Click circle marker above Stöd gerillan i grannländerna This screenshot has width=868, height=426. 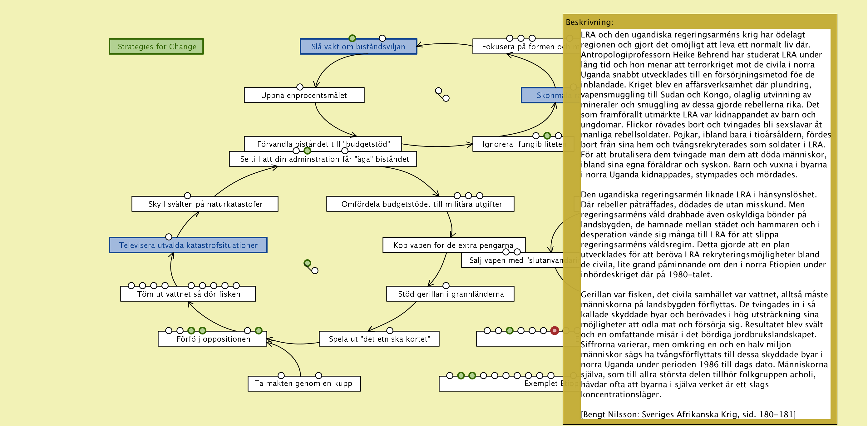coord(446,286)
